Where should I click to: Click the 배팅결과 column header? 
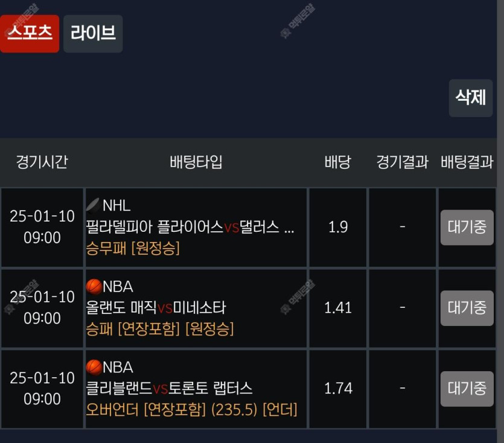(x=467, y=162)
